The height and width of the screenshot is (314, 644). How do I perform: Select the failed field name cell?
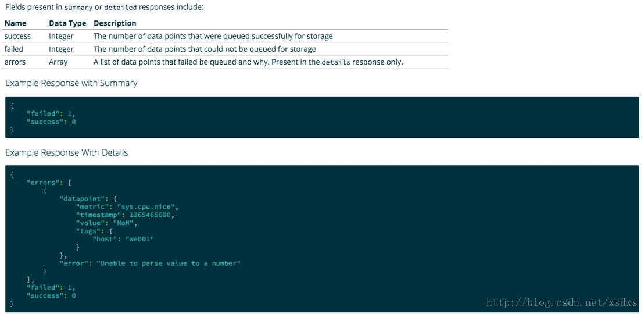pos(14,49)
